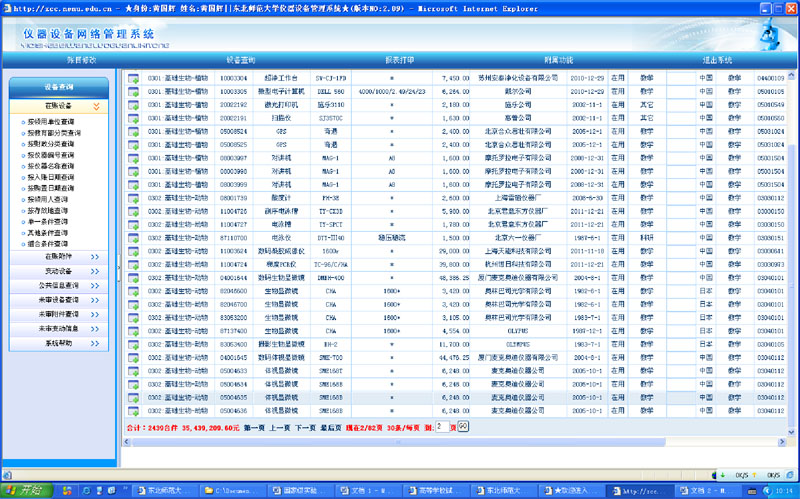Click the horizontal scrollbar below the table

tap(398, 442)
